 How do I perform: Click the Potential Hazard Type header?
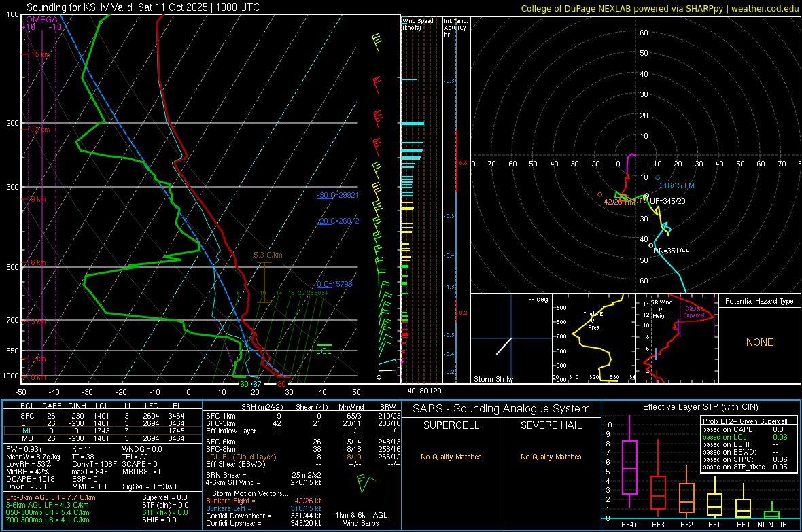point(759,301)
